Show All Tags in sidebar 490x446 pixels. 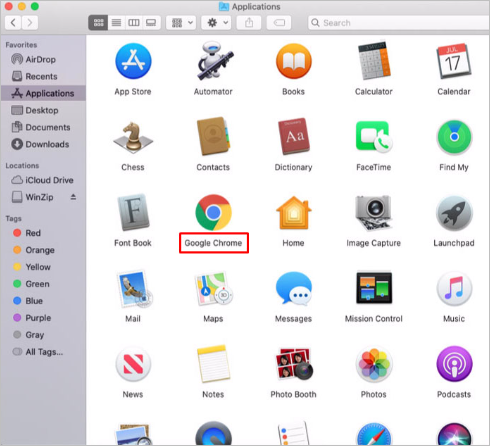pyautogui.click(x=43, y=352)
